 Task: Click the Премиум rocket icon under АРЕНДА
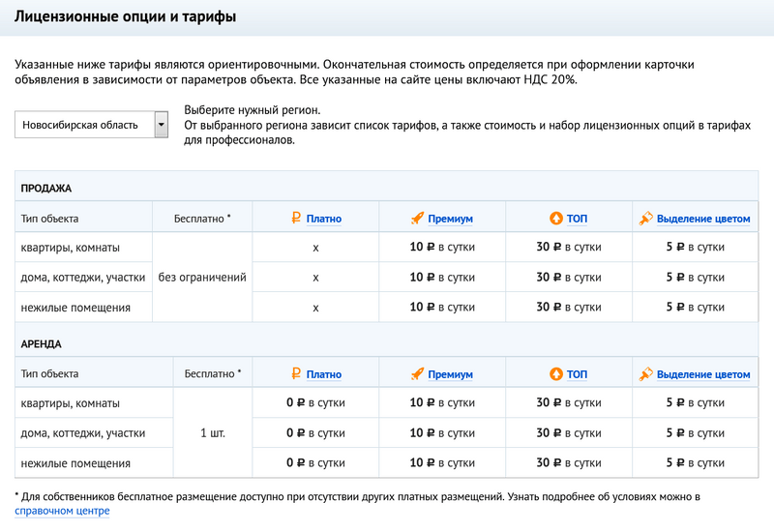click(418, 373)
